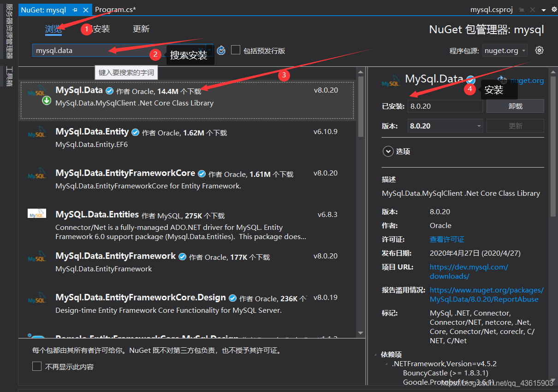Switch to the 已安装 installed tab
This screenshot has height=392, width=558.
tap(97, 29)
